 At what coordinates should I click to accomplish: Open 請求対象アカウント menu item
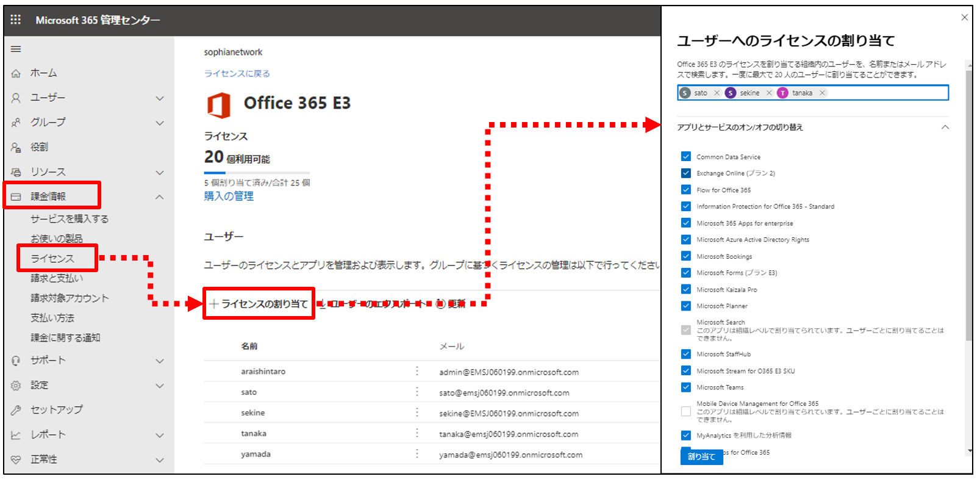70,298
